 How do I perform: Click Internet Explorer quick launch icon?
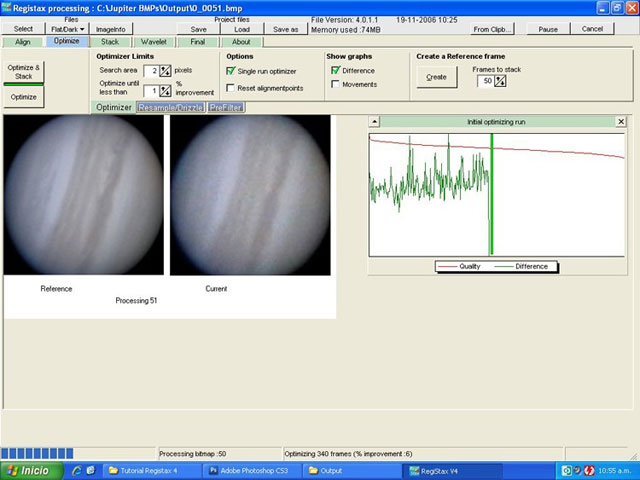75,470
